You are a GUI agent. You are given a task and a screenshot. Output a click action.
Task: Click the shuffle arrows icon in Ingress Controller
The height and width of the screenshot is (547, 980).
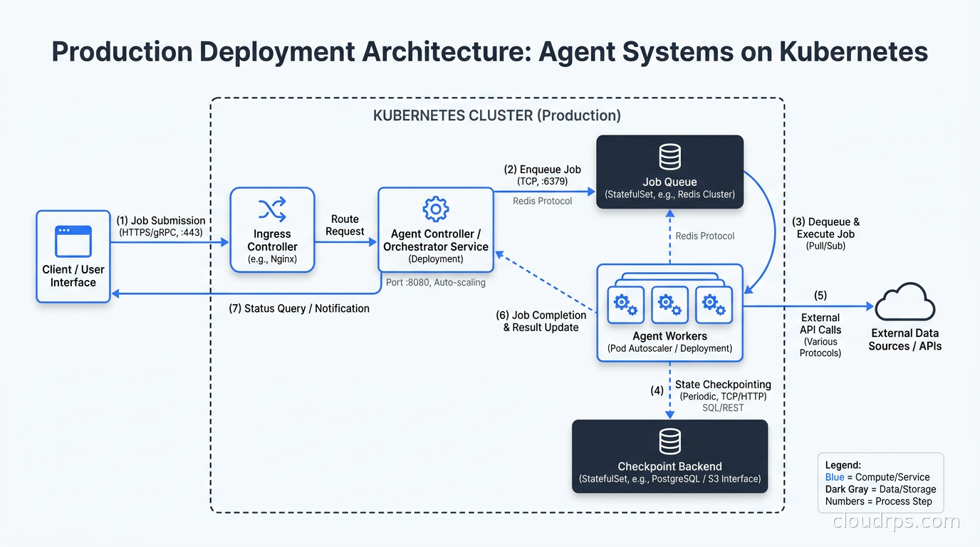(272, 209)
